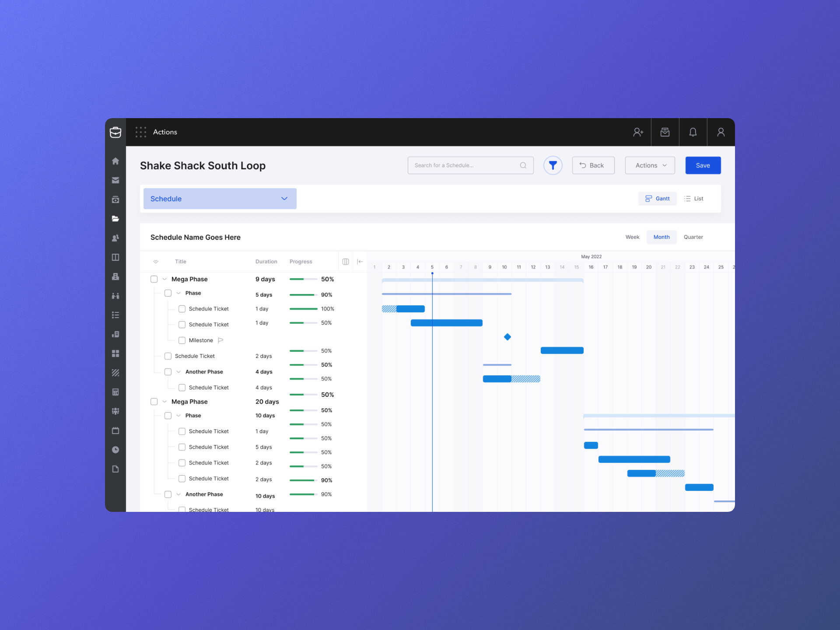Viewport: 840px width, 630px height.
Task: Collapse the first Mega Phase chevron
Action: click(x=164, y=279)
